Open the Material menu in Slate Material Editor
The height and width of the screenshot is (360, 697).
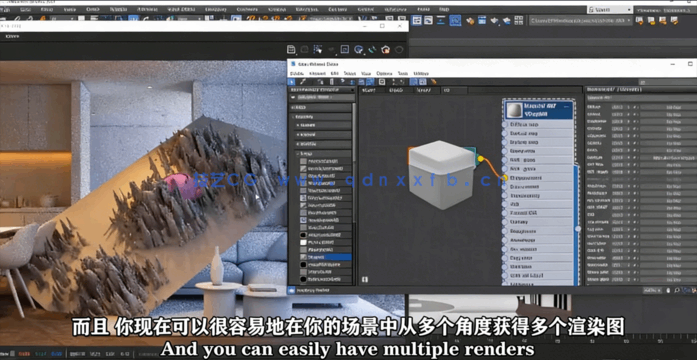tap(317, 73)
